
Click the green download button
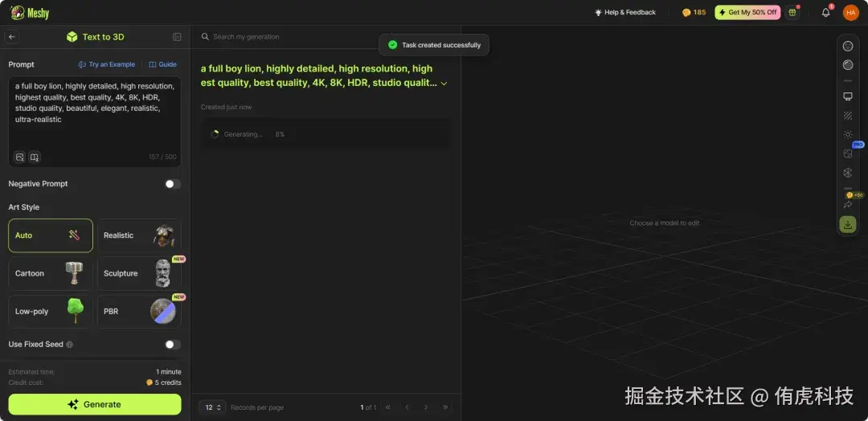848,224
